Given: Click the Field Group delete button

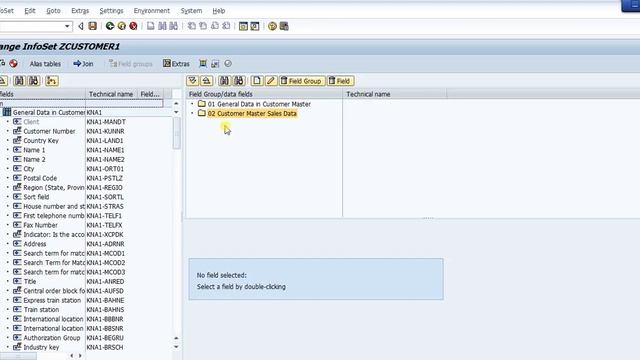Looking at the screenshot, I should click(x=302, y=81).
